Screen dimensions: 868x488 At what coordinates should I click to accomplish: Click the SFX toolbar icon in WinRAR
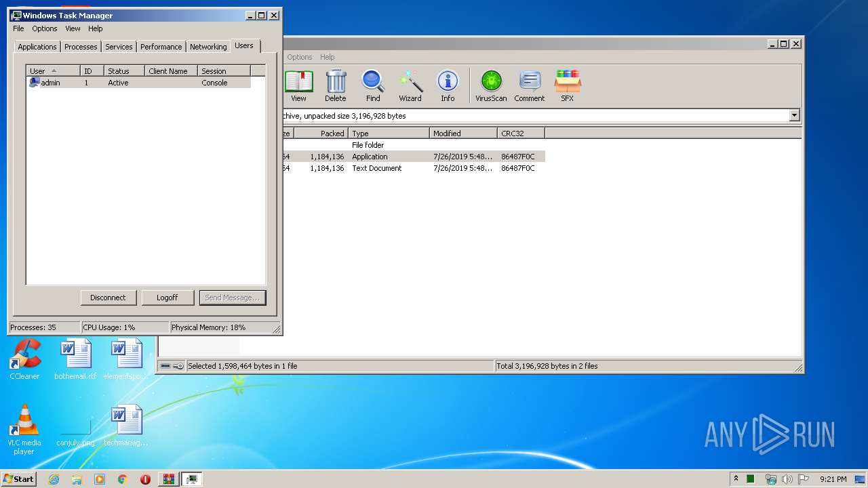568,86
